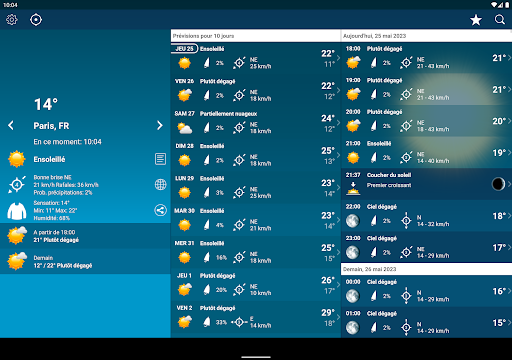The width and height of the screenshot is (512, 360).
Task: Expand the 18:00 hourly chevron
Action: (509, 58)
